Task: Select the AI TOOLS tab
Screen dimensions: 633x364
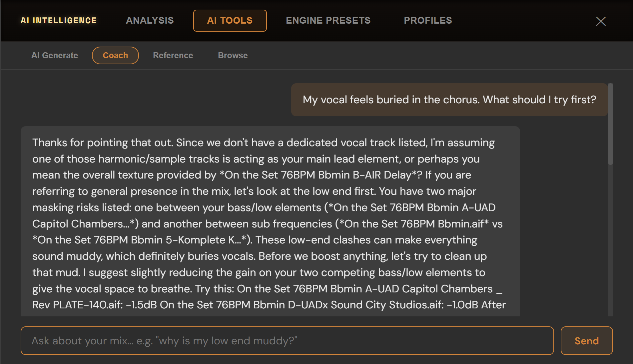Action: [x=230, y=21]
